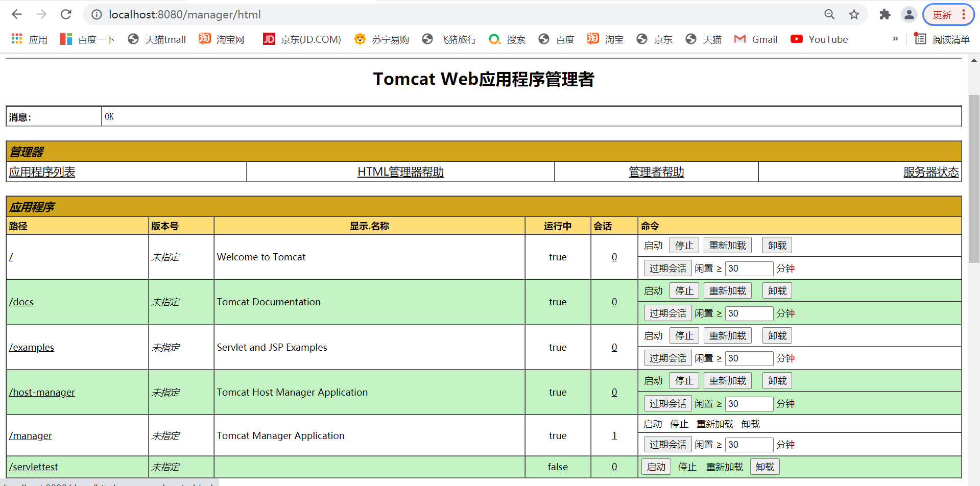View the session count for /manager
The width and height of the screenshot is (980, 486).
tap(614, 436)
